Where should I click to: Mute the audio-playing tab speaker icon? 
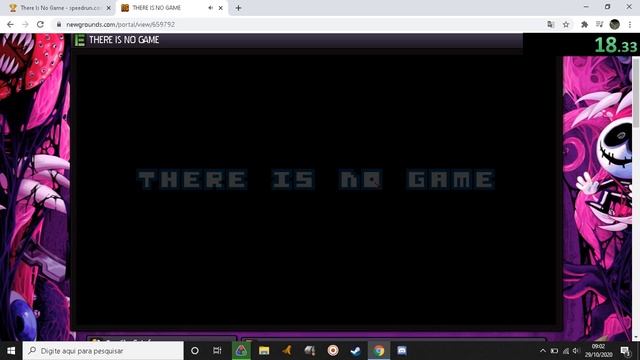pyautogui.click(x=210, y=8)
